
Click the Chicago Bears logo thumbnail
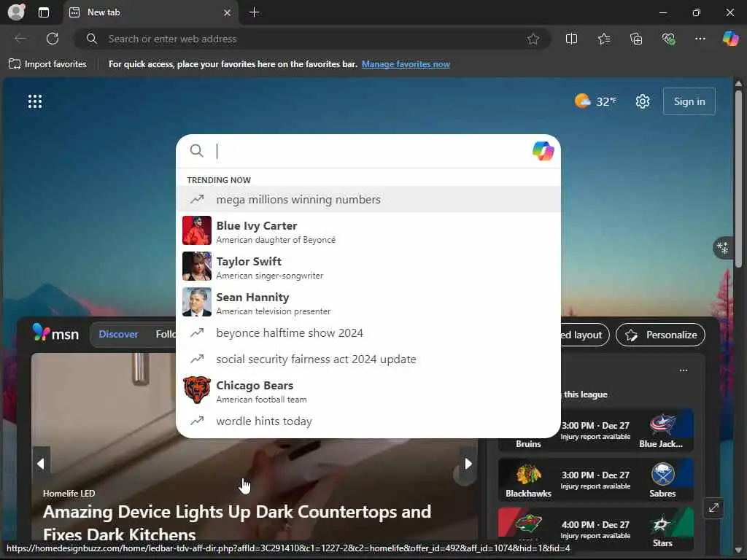pos(197,390)
